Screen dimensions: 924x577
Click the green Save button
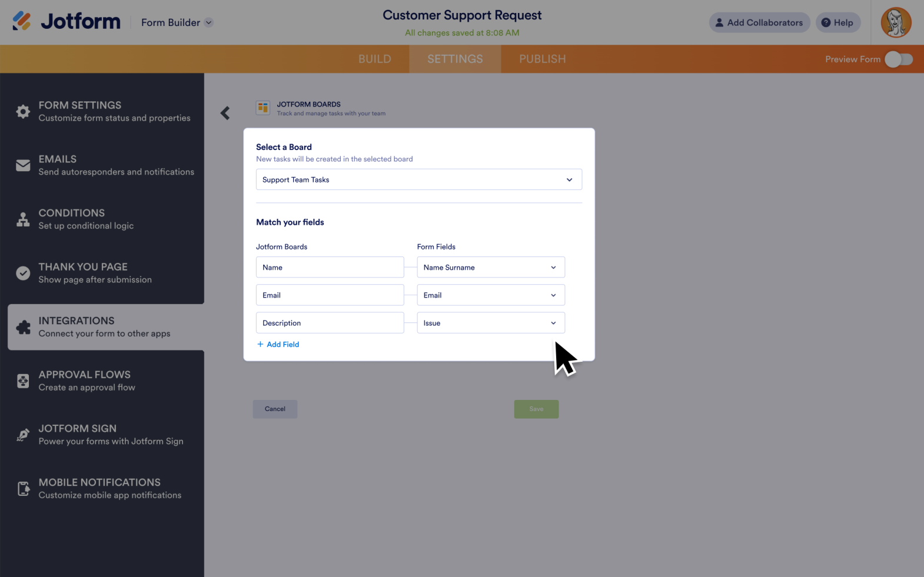(x=536, y=409)
